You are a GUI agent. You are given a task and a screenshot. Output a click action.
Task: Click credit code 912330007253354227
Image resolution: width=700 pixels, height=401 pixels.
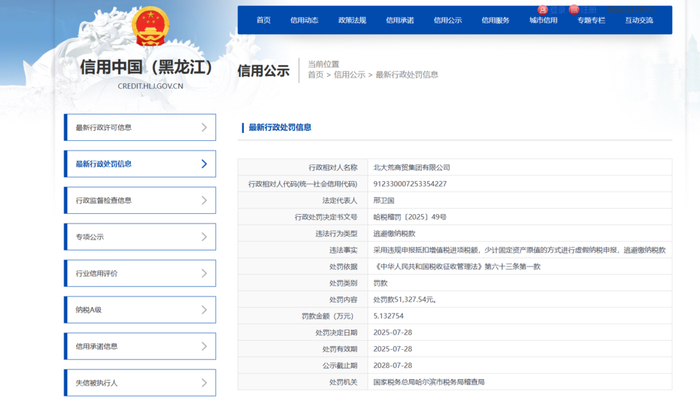point(410,184)
